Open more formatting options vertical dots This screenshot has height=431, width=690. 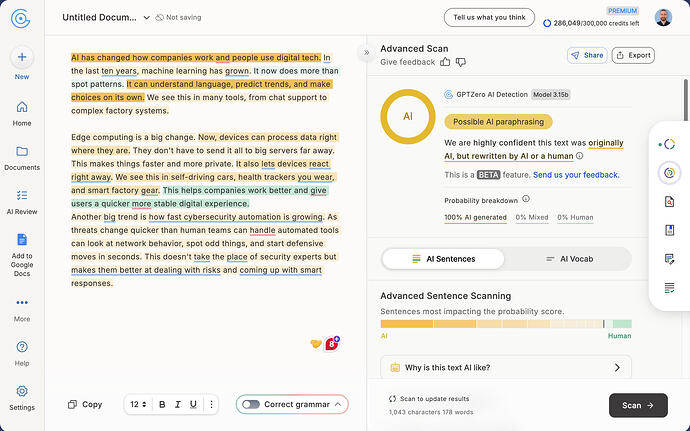(x=211, y=404)
